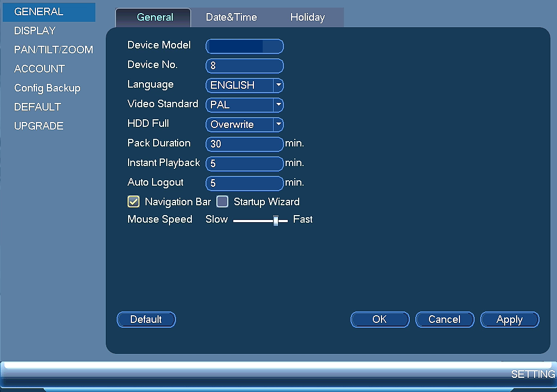Go to the ACCOUNT menu item
The height and width of the screenshot is (392, 557).
[39, 69]
